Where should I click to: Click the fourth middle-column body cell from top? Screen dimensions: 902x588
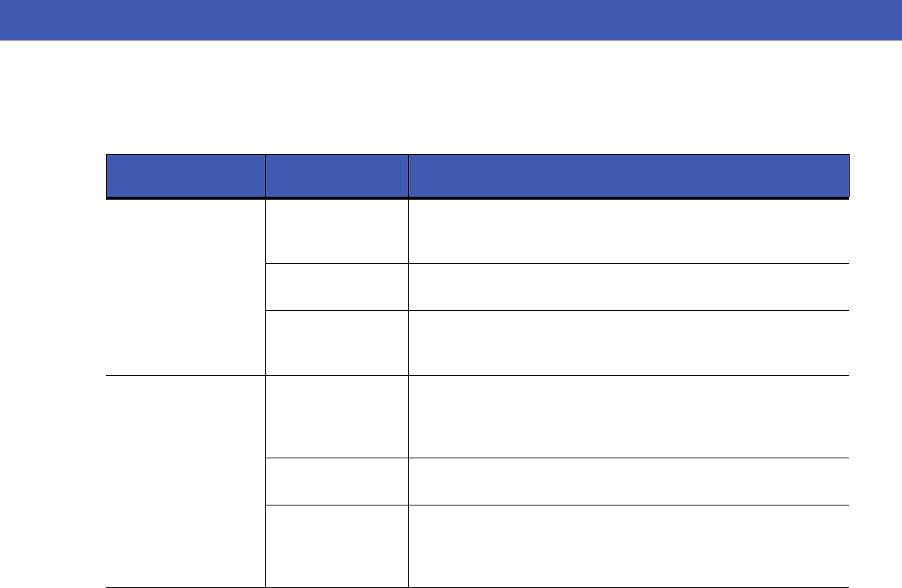(336, 417)
